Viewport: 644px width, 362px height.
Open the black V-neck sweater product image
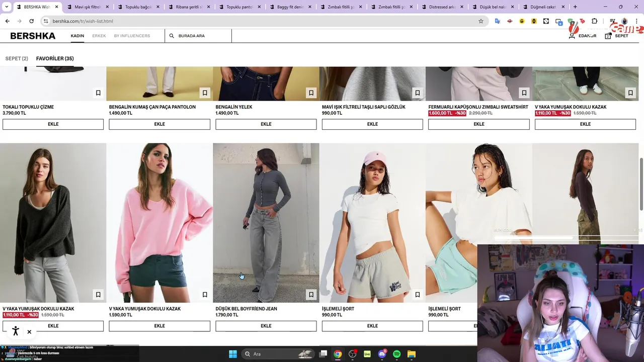pyautogui.click(x=53, y=223)
